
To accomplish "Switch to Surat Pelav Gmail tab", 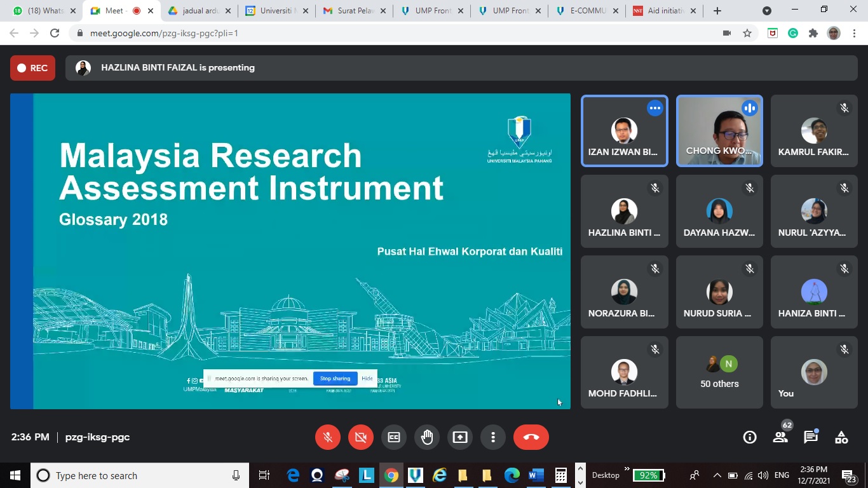I will [x=353, y=11].
